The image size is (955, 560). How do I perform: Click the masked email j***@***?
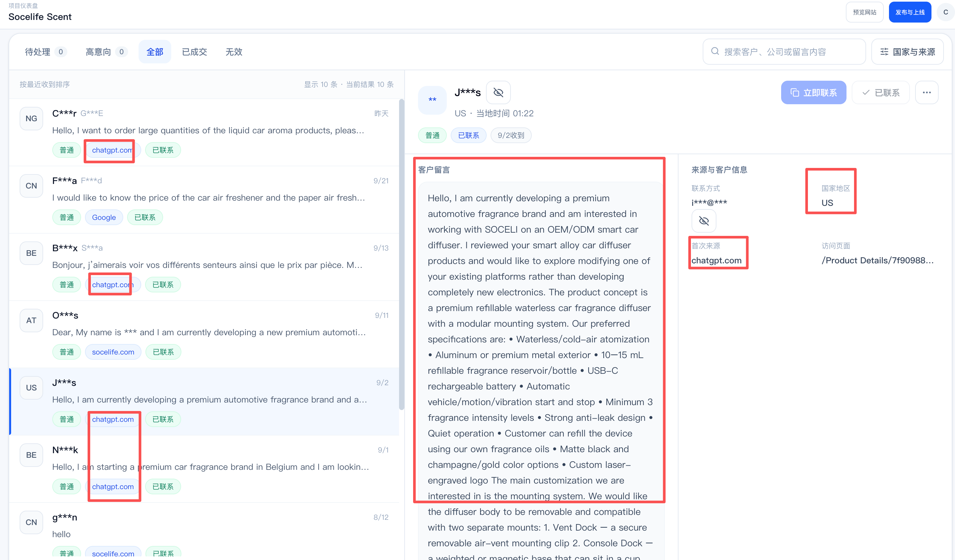tap(709, 202)
